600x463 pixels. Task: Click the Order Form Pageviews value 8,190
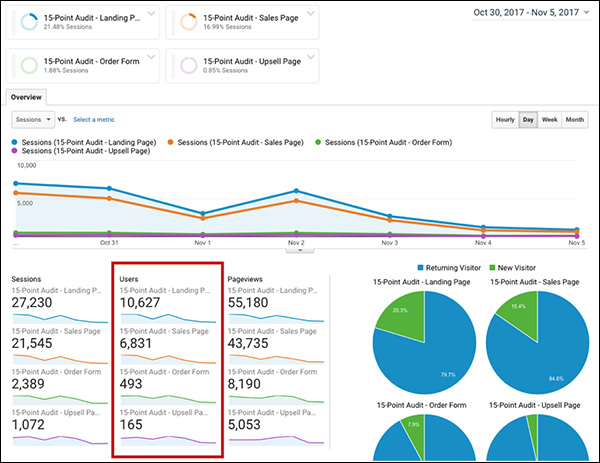(x=244, y=384)
